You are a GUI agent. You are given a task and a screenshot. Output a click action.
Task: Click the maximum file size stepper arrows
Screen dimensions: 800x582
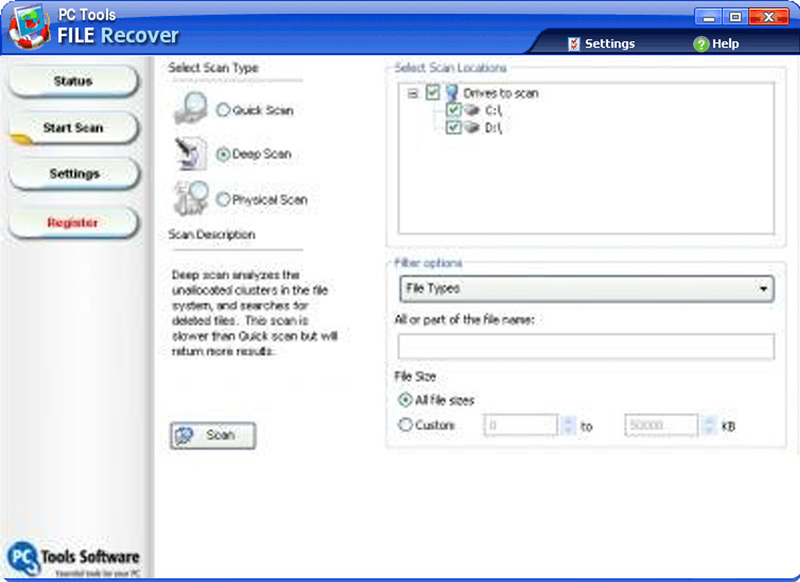709,425
